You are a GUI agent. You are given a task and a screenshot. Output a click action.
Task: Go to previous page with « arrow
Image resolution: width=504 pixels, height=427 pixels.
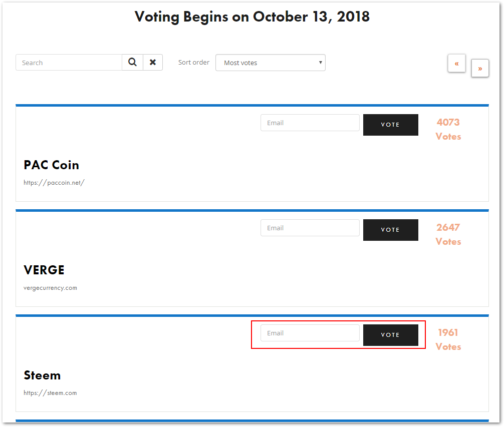(456, 64)
